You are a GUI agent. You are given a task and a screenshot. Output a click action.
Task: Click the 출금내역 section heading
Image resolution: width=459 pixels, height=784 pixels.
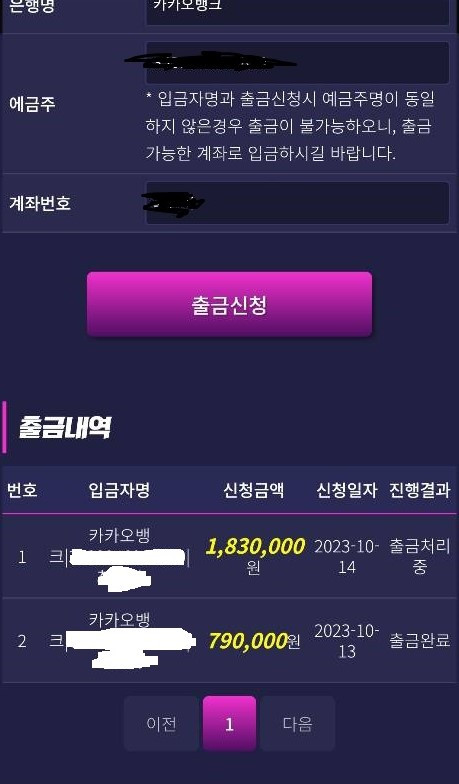pyautogui.click(x=64, y=428)
